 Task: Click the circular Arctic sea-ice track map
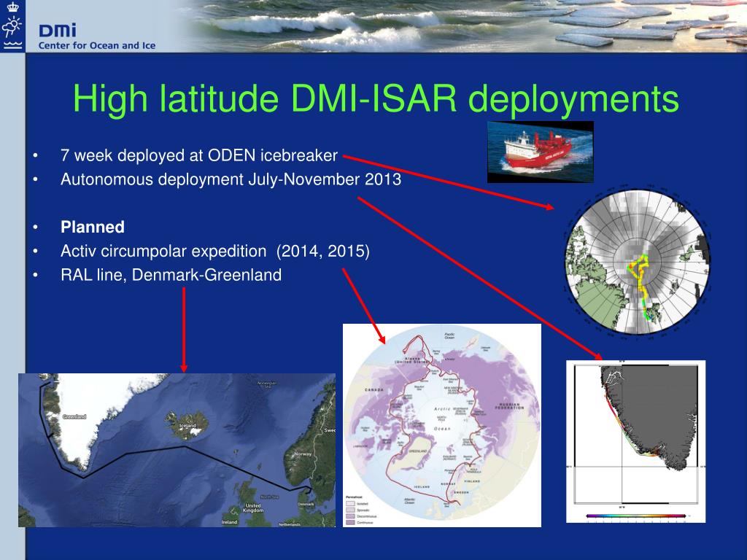pos(638,262)
